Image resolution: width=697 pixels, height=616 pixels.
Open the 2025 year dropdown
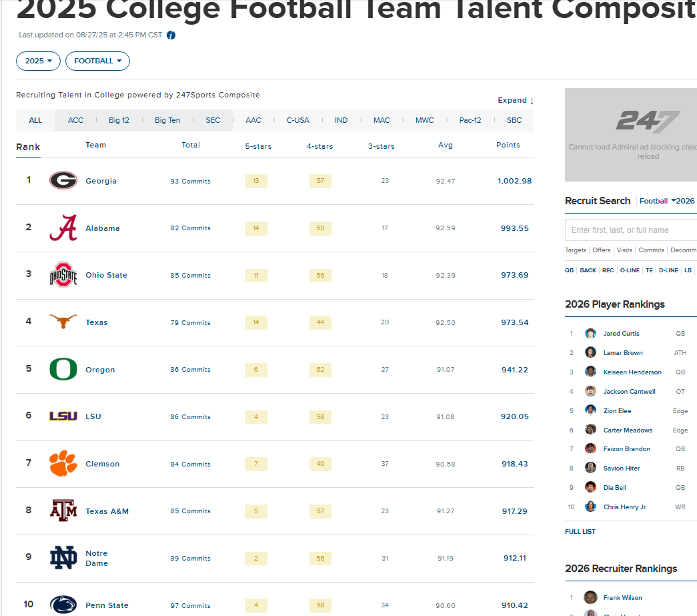tap(38, 61)
